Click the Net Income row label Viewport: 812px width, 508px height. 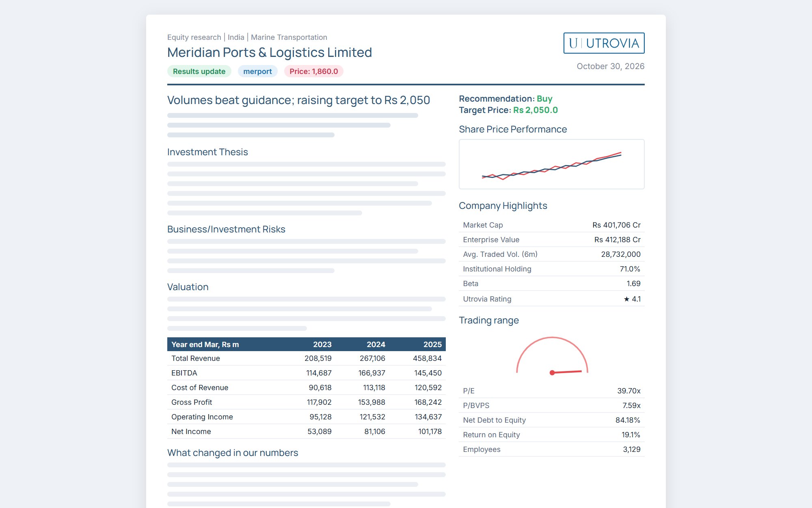pos(191,431)
